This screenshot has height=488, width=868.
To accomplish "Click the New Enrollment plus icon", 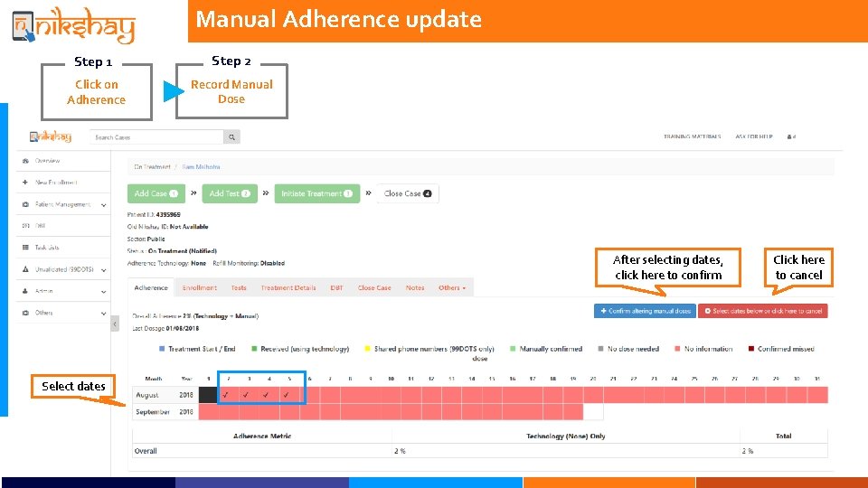I will click(x=25, y=182).
